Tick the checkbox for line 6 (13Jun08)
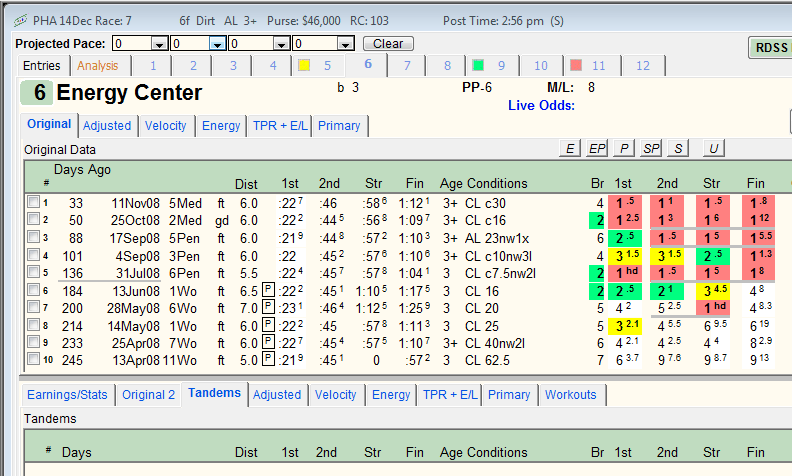Viewport: 792px width, 476px height. 33,290
